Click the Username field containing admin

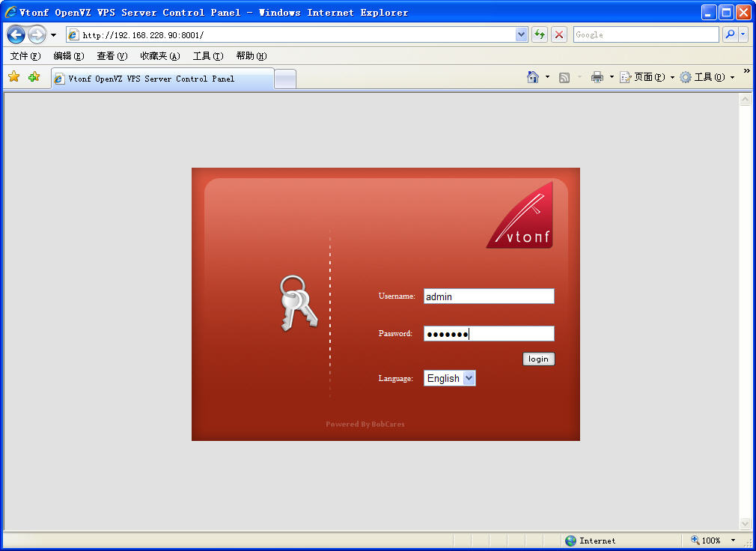point(489,296)
